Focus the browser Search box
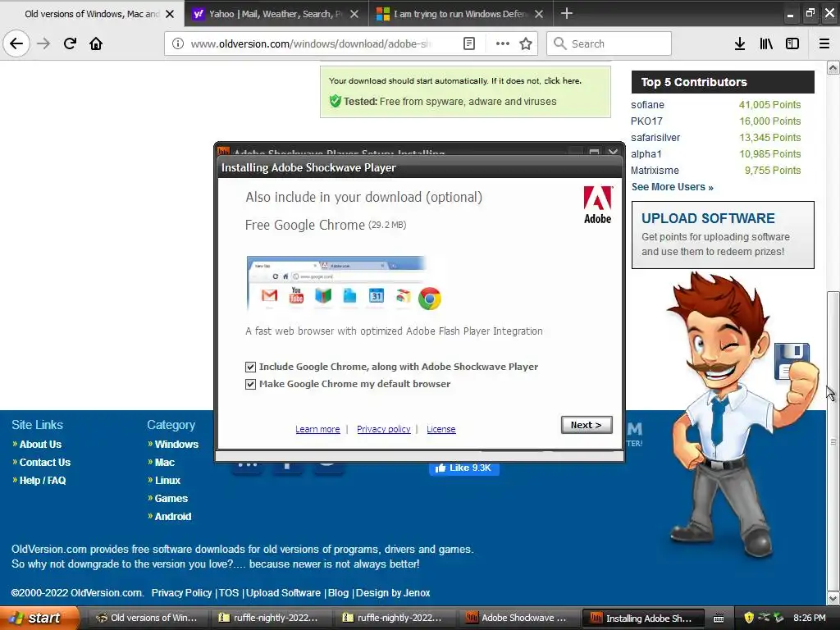840x630 pixels. pos(609,43)
